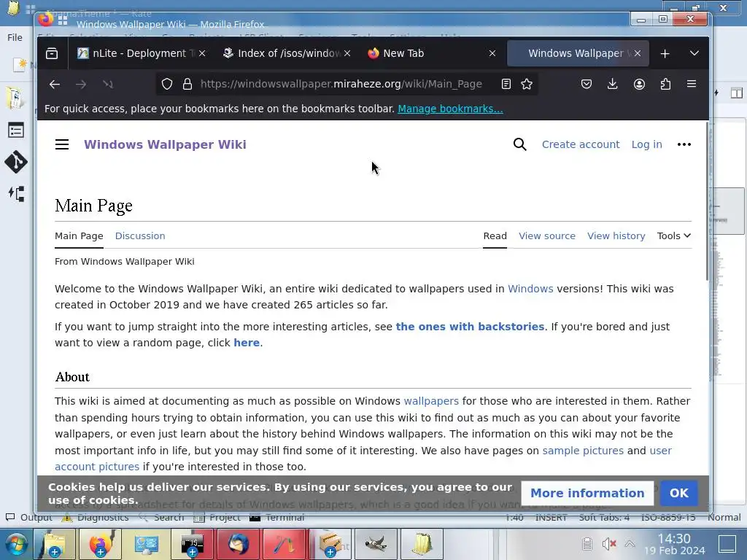Click the clipboard tray icon
The height and width of the screenshot is (560, 747).
point(587,543)
